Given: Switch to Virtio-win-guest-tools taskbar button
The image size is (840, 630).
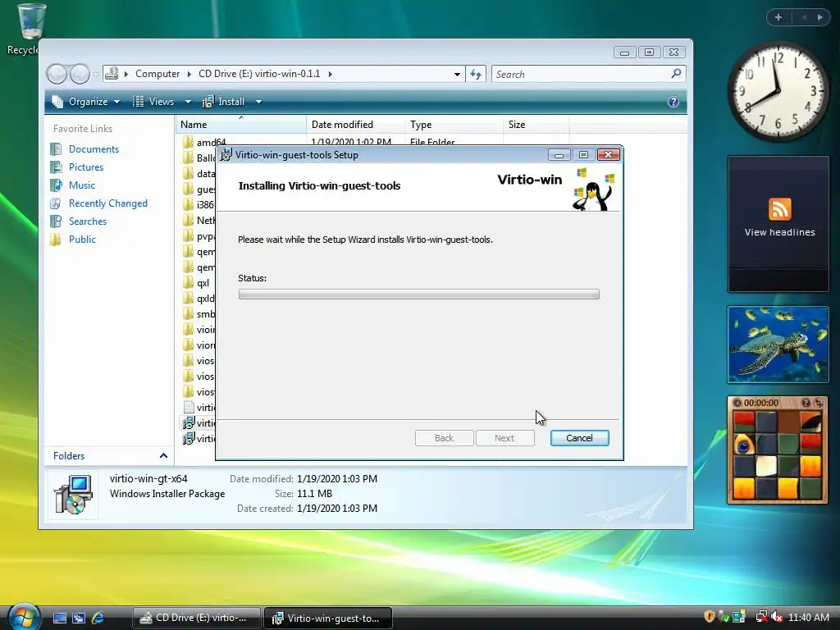Looking at the screenshot, I should [328, 619].
